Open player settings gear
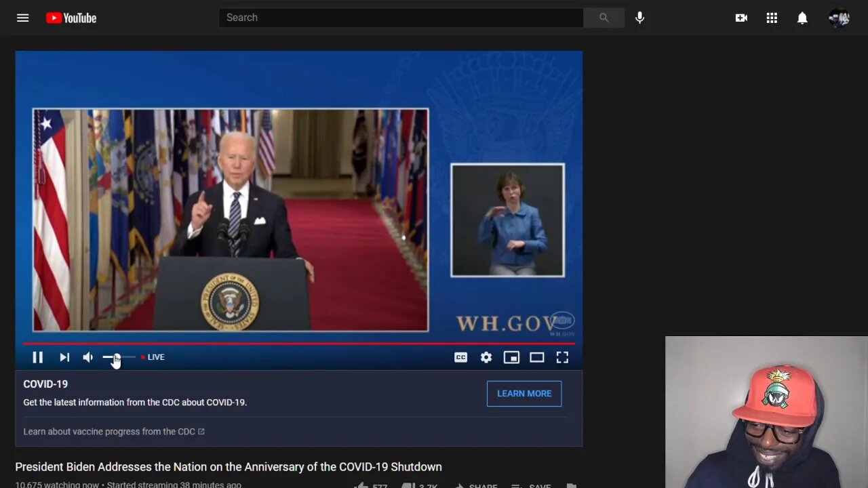This screenshot has height=488, width=868. pos(486,357)
